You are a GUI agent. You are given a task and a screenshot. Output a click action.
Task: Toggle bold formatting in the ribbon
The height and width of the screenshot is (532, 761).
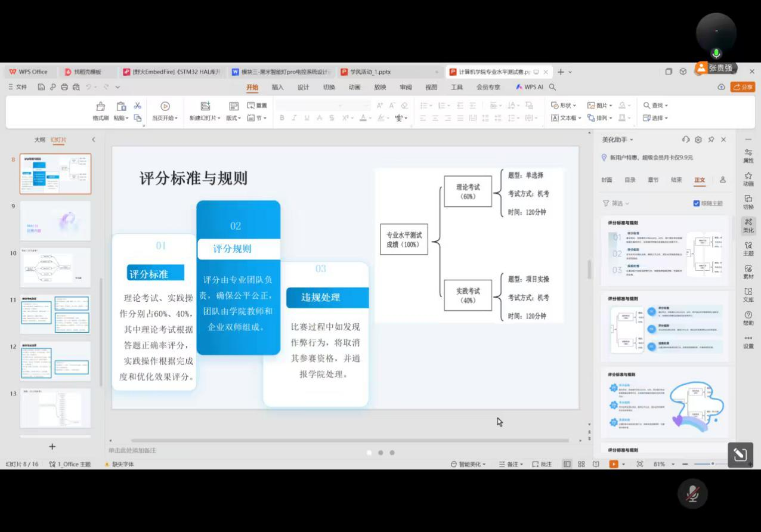point(281,117)
